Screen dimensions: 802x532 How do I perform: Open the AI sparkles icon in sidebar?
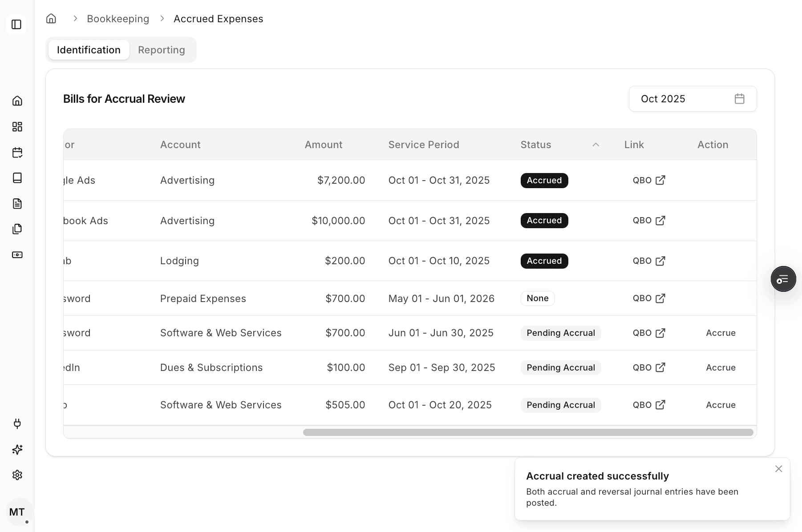click(17, 449)
